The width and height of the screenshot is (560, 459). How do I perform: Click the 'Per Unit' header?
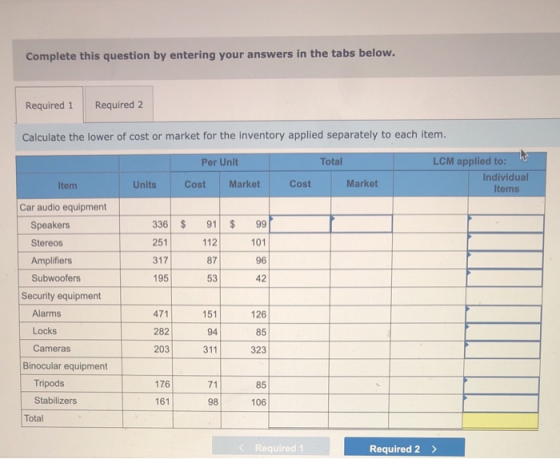(220, 162)
